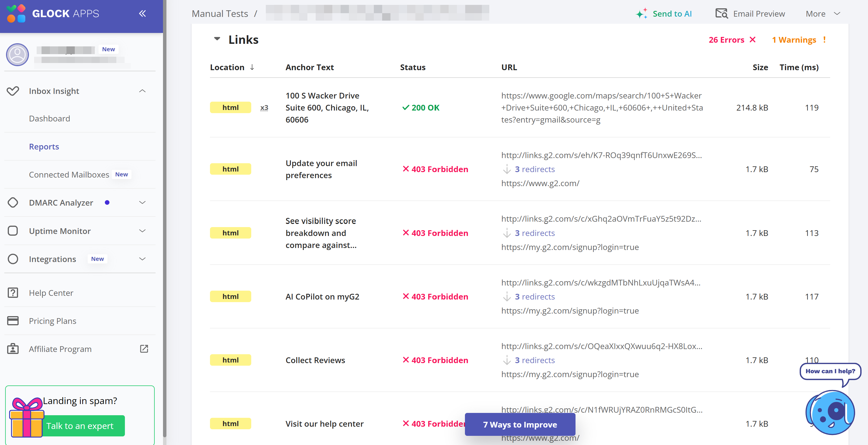Image resolution: width=868 pixels, height=445 pixels.
Task: Click the Affiliate Program badge icon
Action: click(x=13, y=349)
